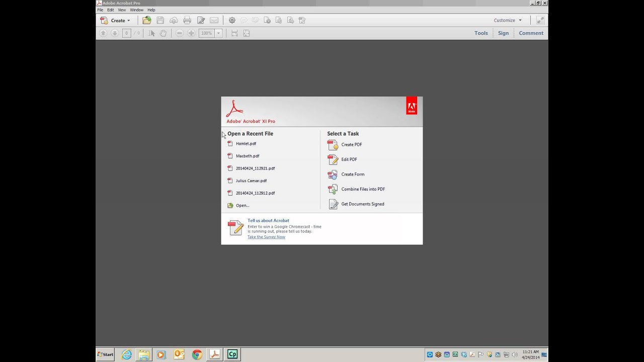Screen dimensions: 644x362
Task: Open the Create dropdown button
Action: 116,20
